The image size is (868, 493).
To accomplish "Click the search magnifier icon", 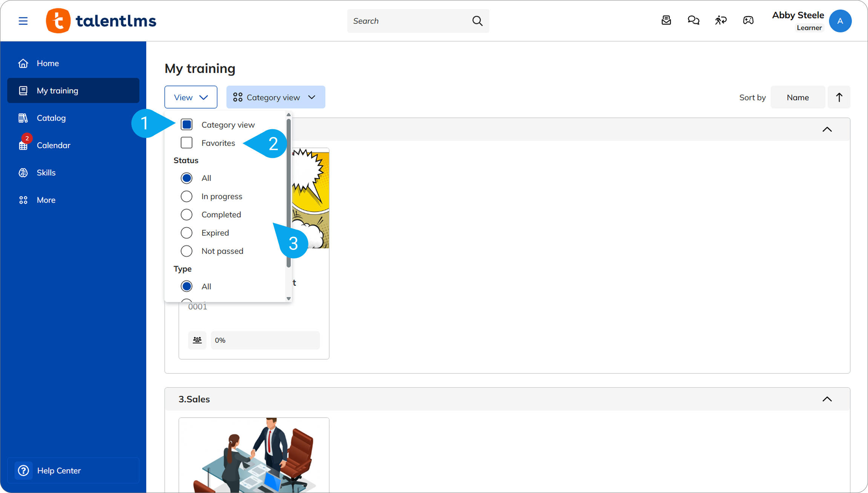I will coord(477,21).
